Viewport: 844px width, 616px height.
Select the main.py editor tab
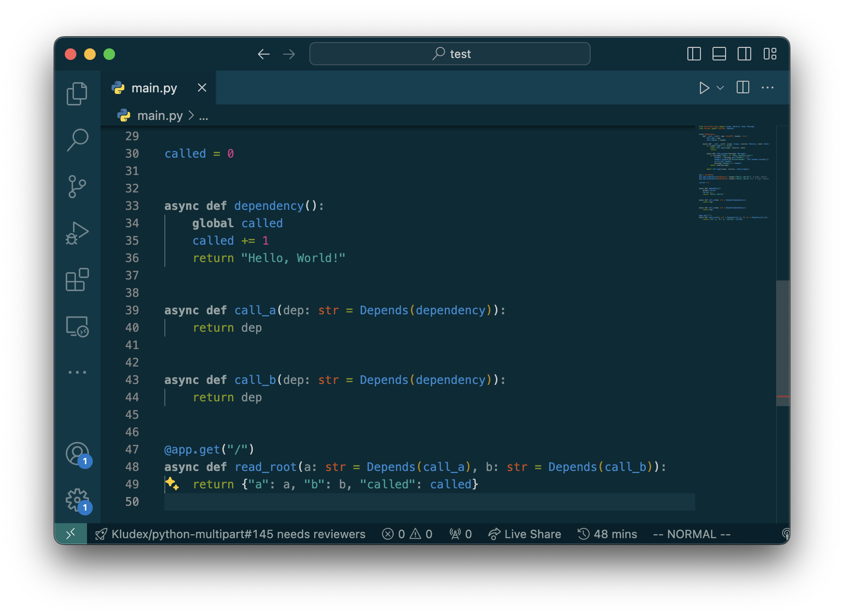tap(154, 88)
